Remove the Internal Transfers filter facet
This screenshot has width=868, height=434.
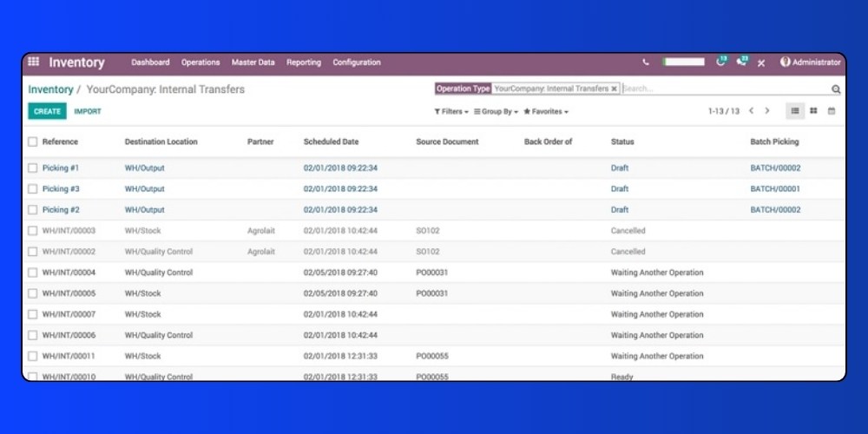pos(614,89)
